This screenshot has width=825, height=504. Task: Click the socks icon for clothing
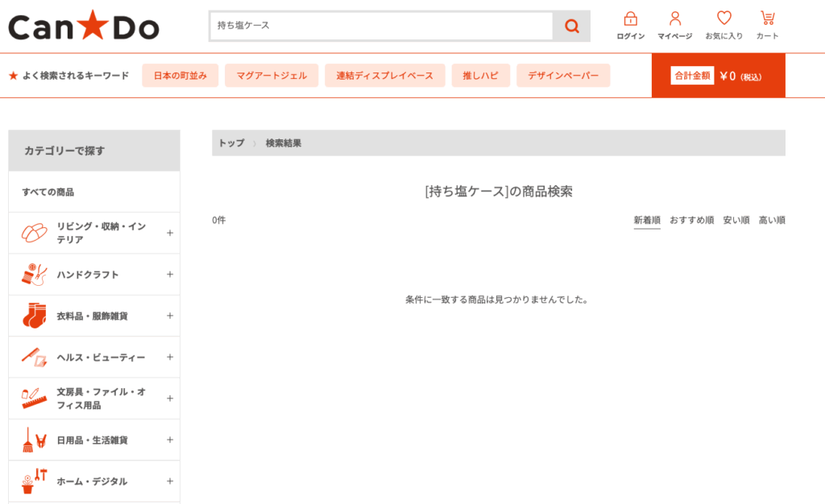[x=34, y=316]
